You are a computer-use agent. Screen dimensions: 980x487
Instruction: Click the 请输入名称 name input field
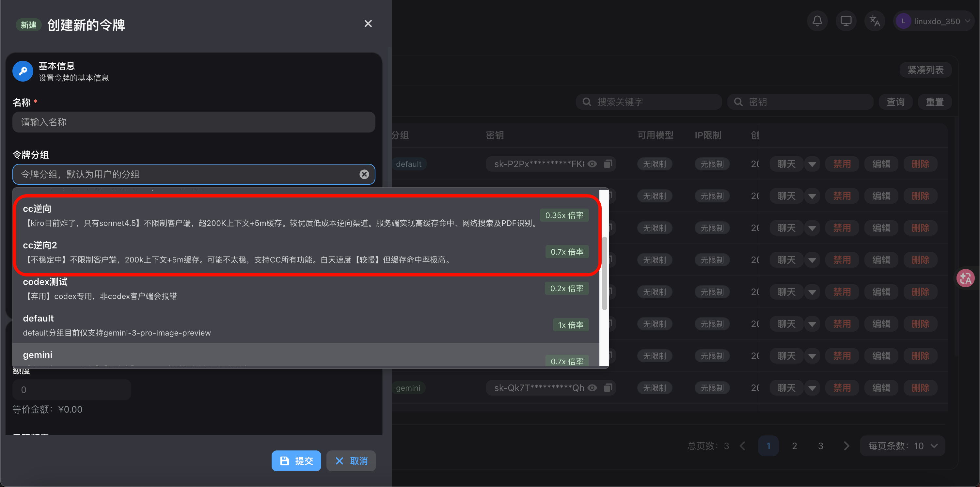click(194, 122)
